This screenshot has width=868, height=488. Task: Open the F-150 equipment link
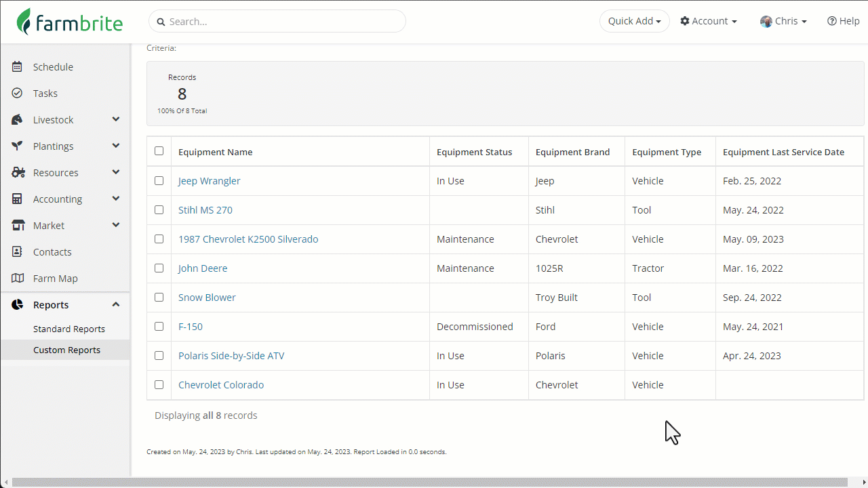(191, 327)
